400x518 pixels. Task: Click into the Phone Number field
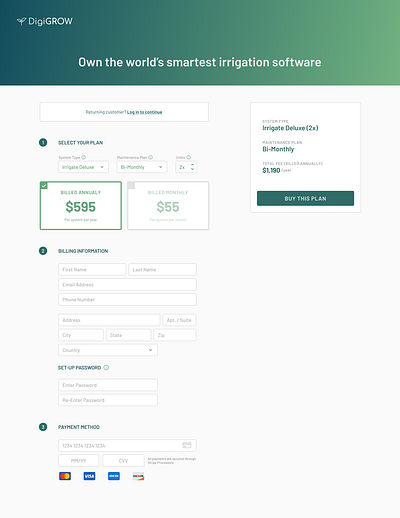pos(127,299)
